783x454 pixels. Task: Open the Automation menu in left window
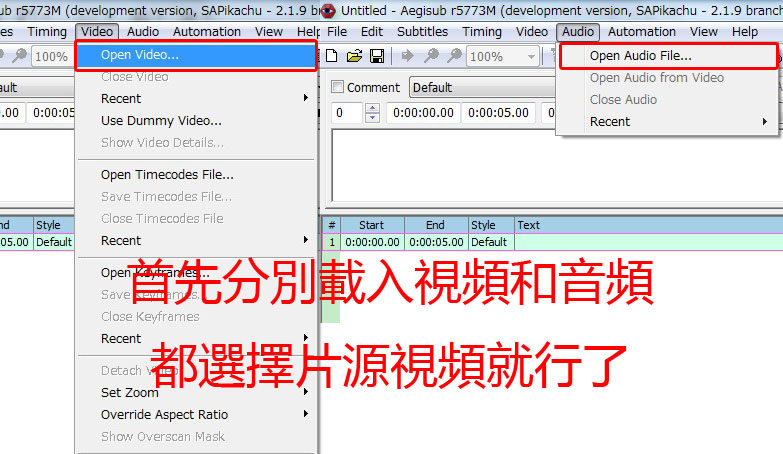click(207, 31)
